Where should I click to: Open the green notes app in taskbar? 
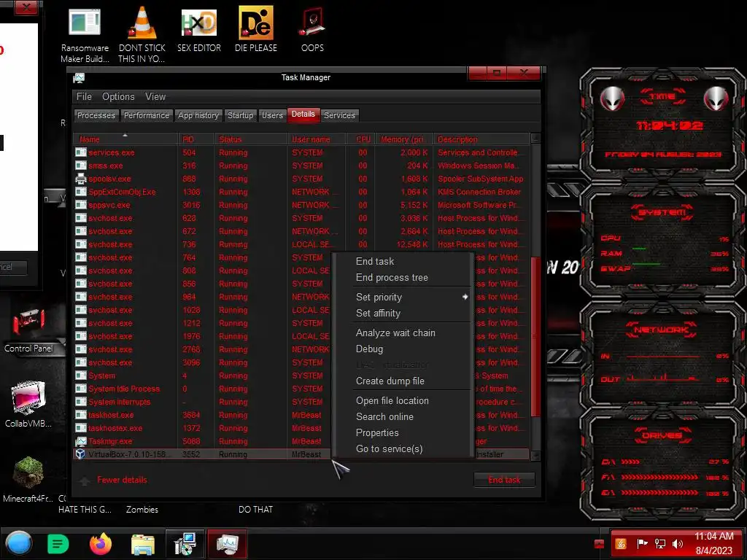pyautogui.click(x=58, y=544)
